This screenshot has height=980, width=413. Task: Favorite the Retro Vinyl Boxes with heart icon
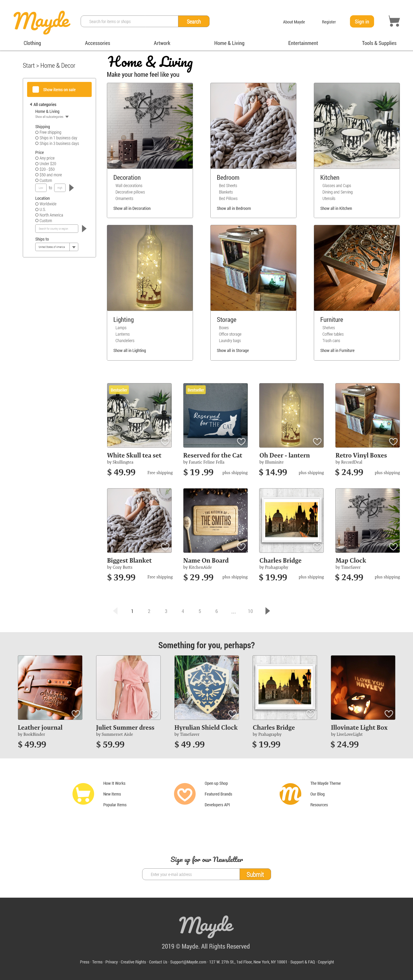pyautogui.click(x=393, y=441)
